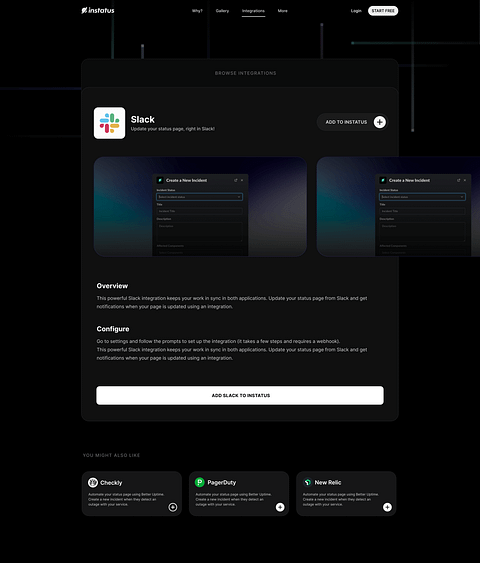Click the Checkly logo icon
This screenshot has height=563, width=480.
[x=93, y=482]
